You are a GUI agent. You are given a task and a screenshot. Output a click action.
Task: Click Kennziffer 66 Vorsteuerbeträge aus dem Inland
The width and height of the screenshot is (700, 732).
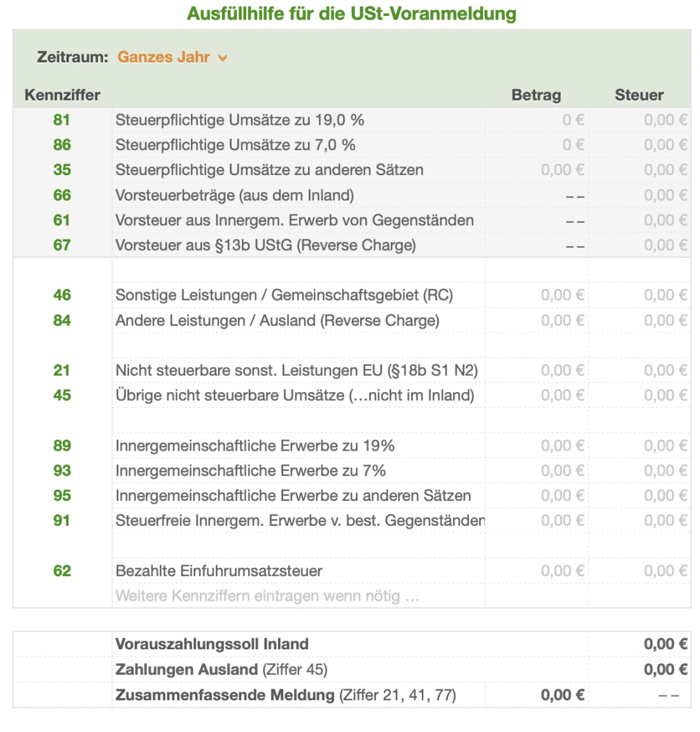pyautogui.click(x=61, y=195)
